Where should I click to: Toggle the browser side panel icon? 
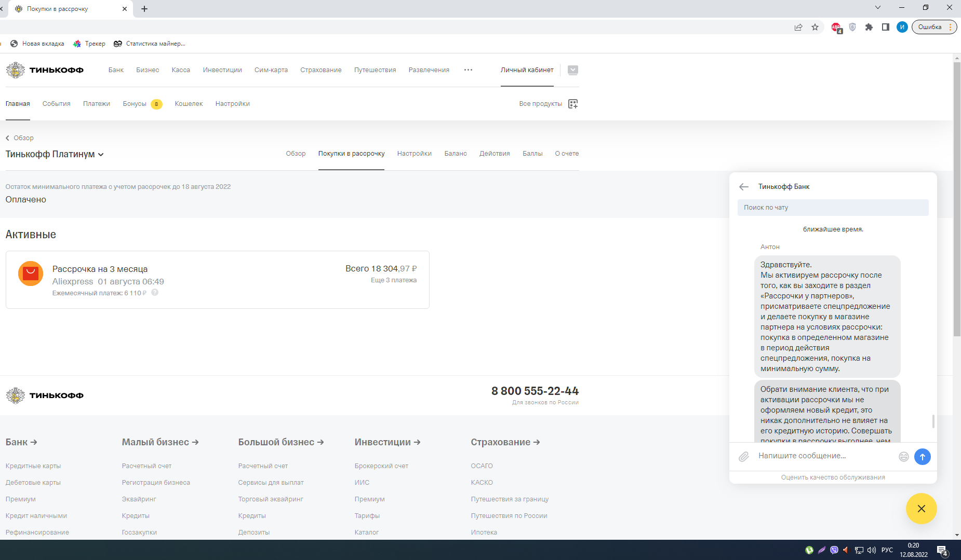coord(886,27)
